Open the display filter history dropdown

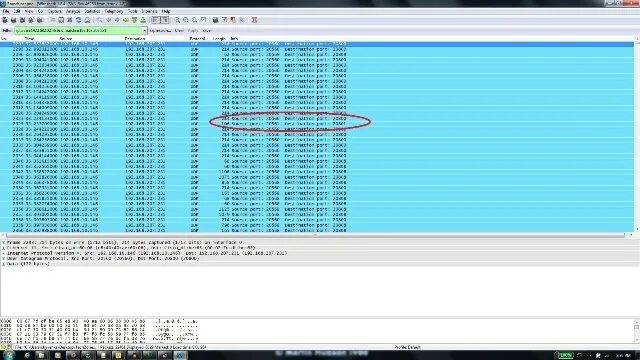[144, 31]
